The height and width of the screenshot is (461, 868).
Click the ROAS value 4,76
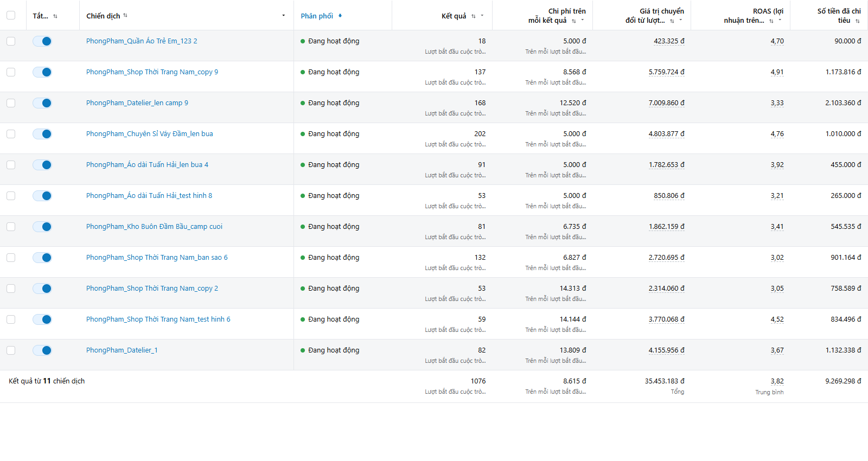click(777, 134)
